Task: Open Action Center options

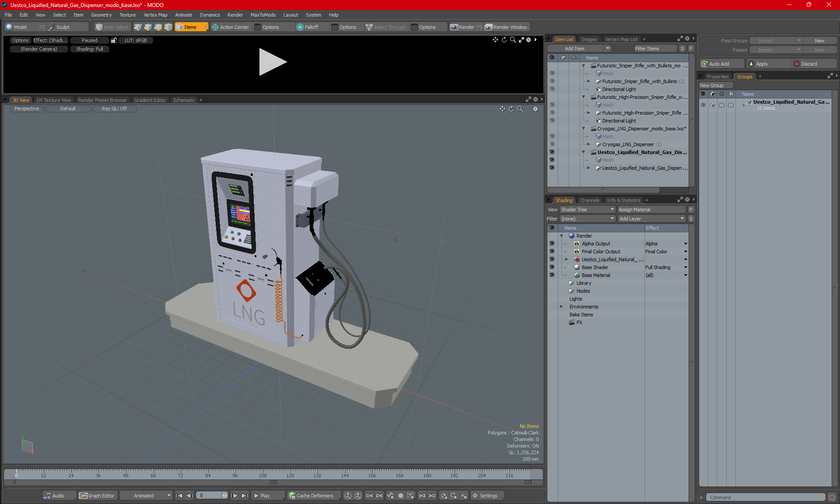Action: pyautogui.click(x=231, y=27)
